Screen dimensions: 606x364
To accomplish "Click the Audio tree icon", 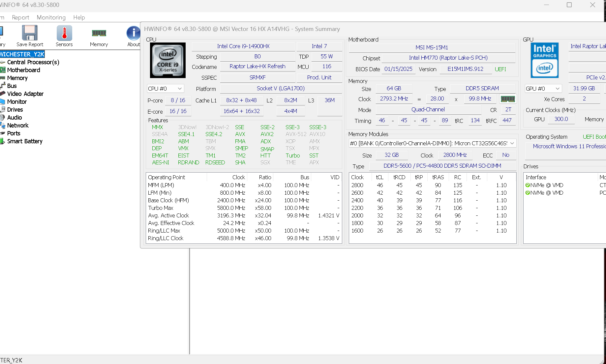I will [2, 117].
